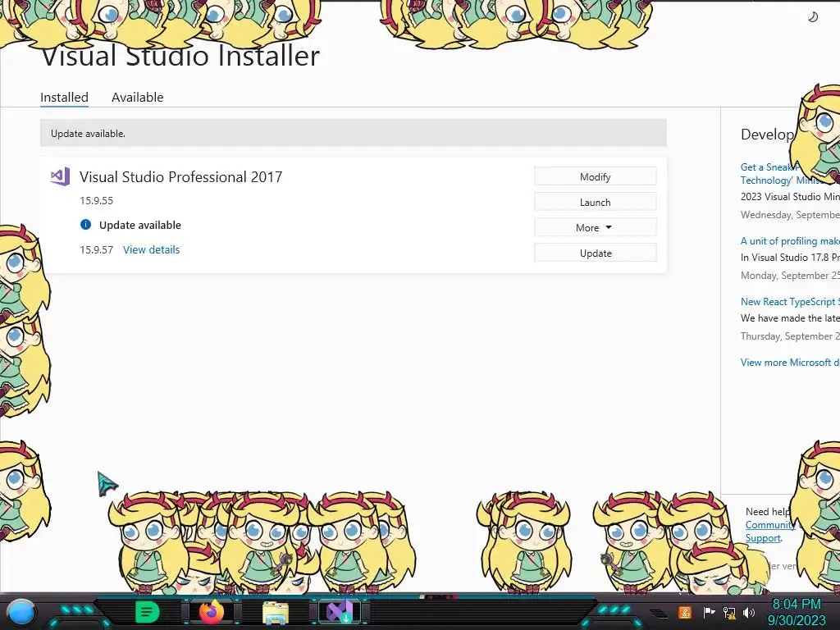
Task: Open 'New React TypeScript' news link
Action: [x=790, y=302]
